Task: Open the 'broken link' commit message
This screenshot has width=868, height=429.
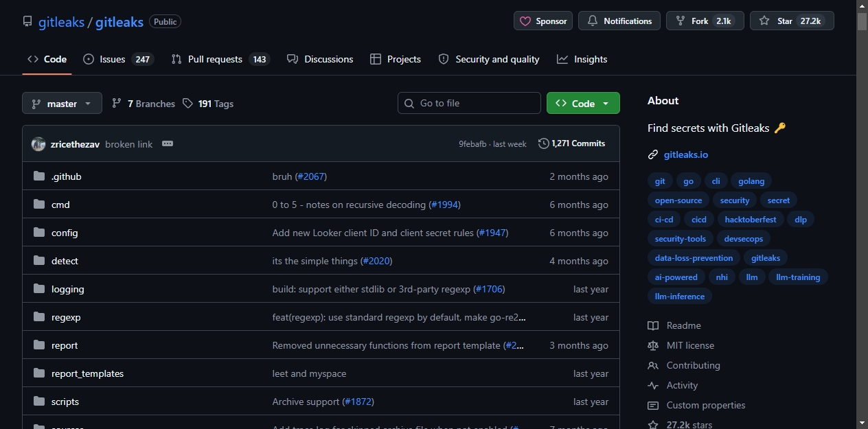Action: pyautogui.click(x=129, y=144)
